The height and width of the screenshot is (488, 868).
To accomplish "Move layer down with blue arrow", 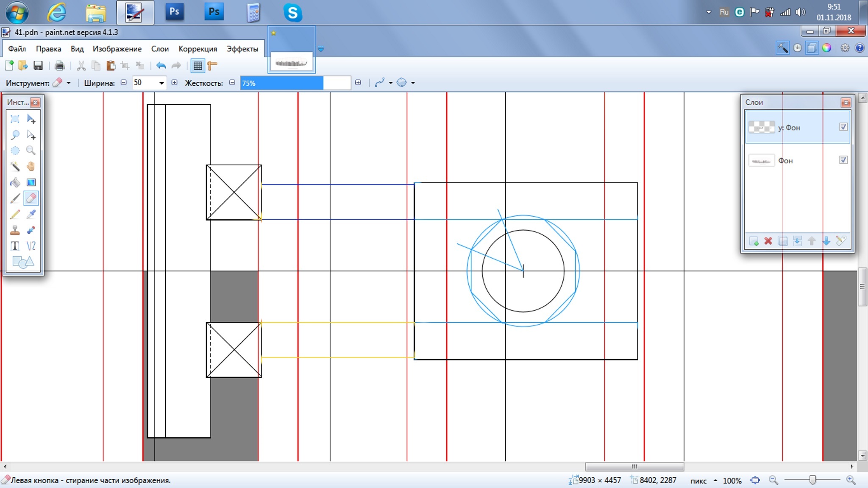I will point(826,241).
